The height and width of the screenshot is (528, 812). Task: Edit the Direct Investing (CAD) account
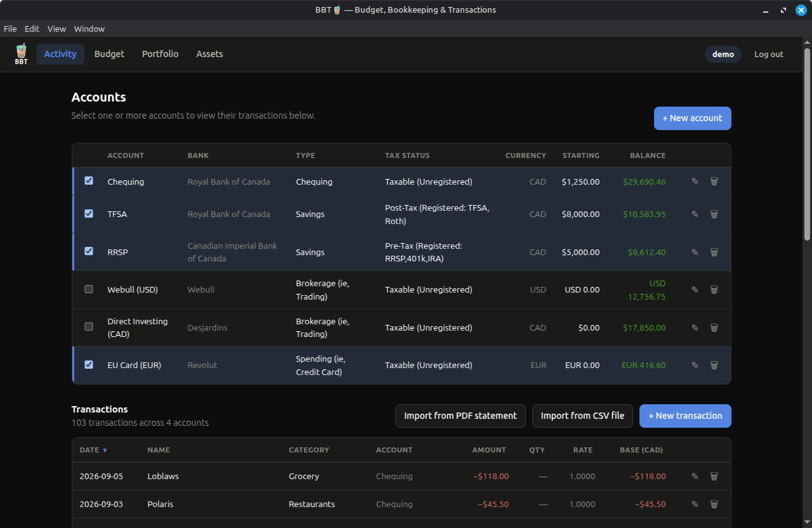[x=695, y=328]
